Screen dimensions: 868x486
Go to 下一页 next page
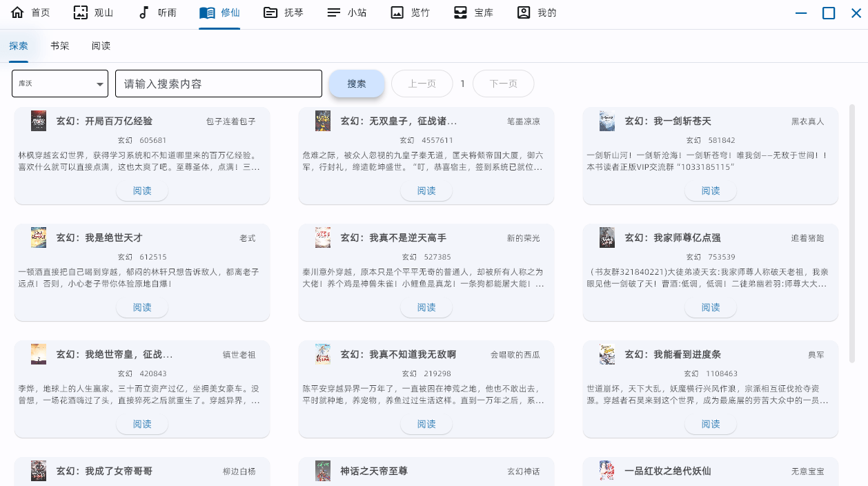(503, 84)
